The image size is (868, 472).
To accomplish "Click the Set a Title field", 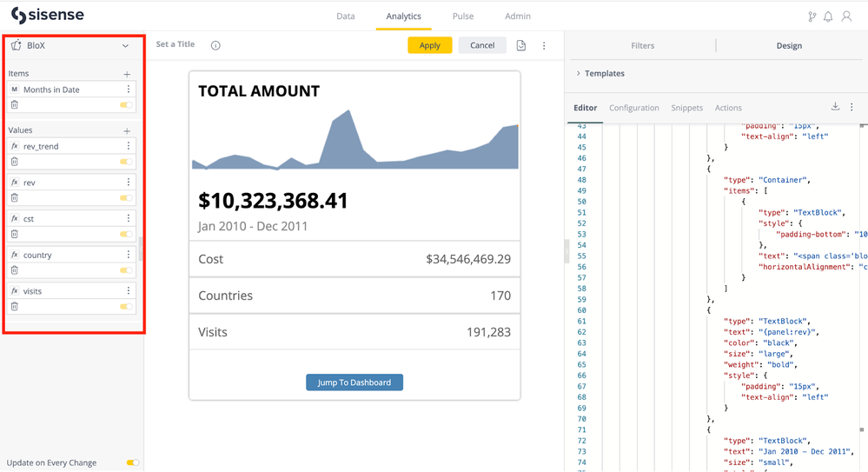I will (176, 44).
